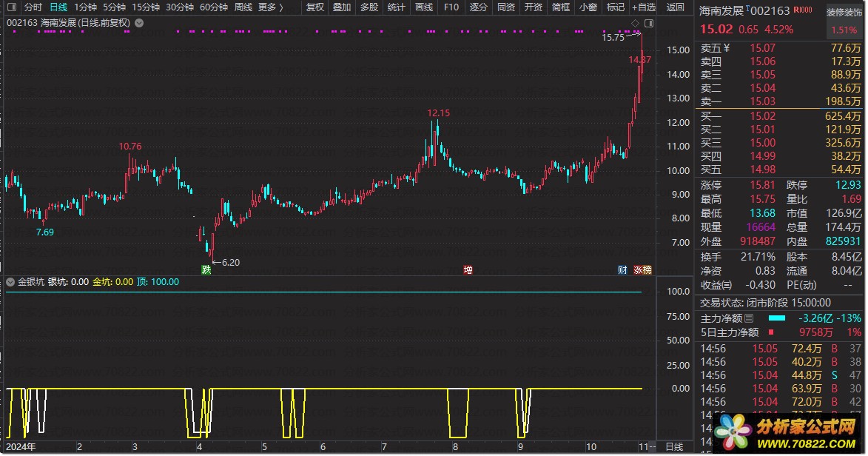
Task: Click the 金银坑 indicator name
Action: click(x=31, y=282)
